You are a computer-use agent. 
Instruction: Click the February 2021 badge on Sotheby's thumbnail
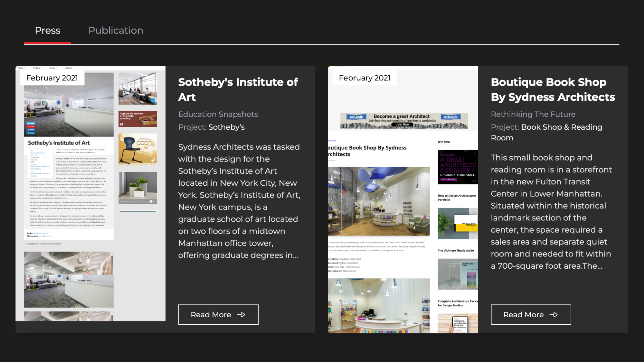(x=52, y=78)
